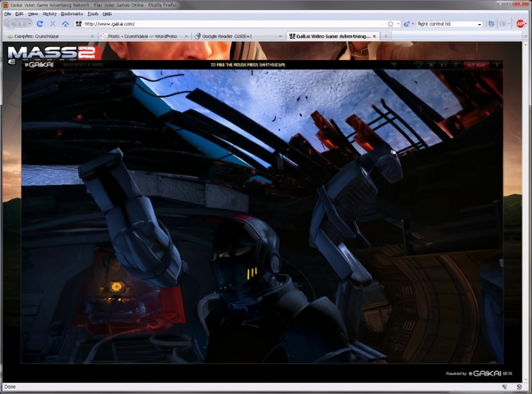Click the back/forward navigation button

pyautogui.click(x=18, y=24)
